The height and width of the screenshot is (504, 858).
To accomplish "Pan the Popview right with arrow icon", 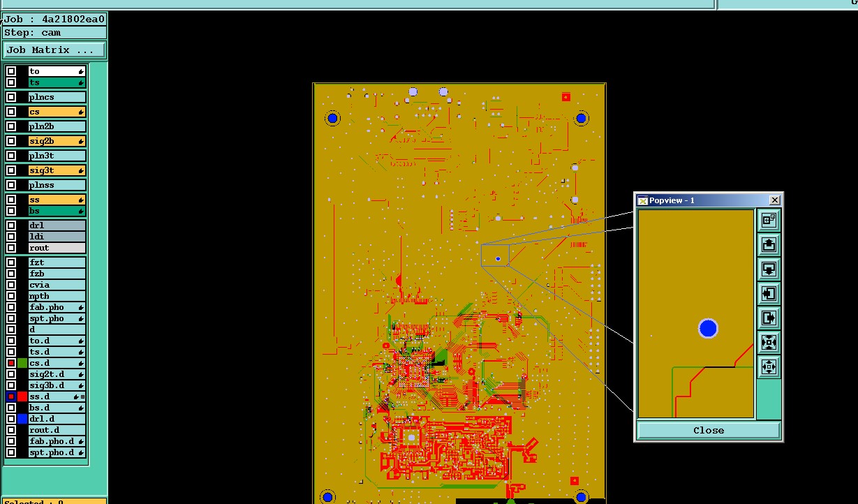I will click(x=769, y=318).
